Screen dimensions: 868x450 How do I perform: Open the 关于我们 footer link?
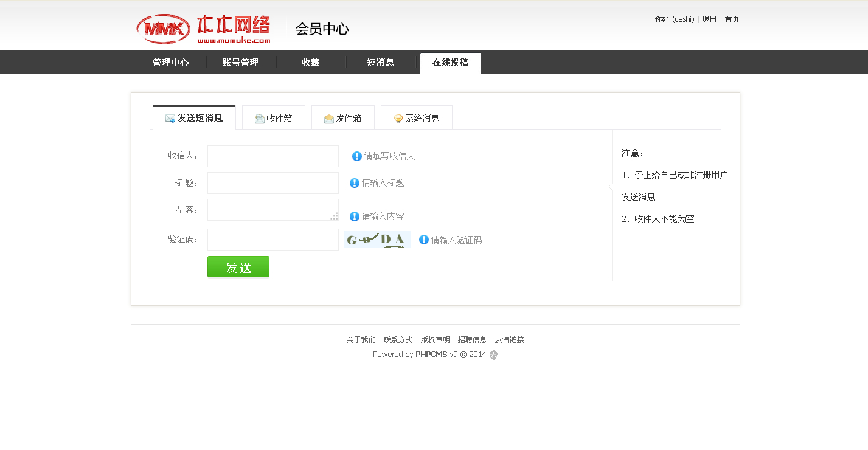click(x=361, y=340)
